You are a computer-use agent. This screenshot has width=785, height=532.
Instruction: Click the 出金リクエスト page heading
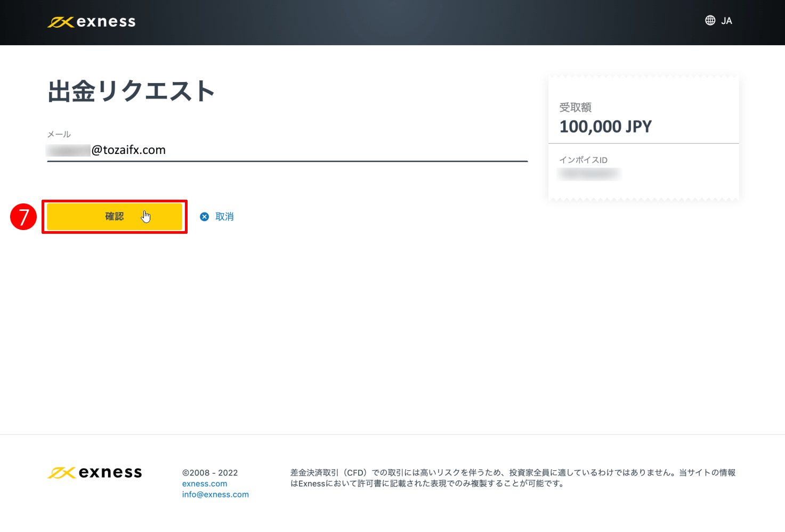131,91
